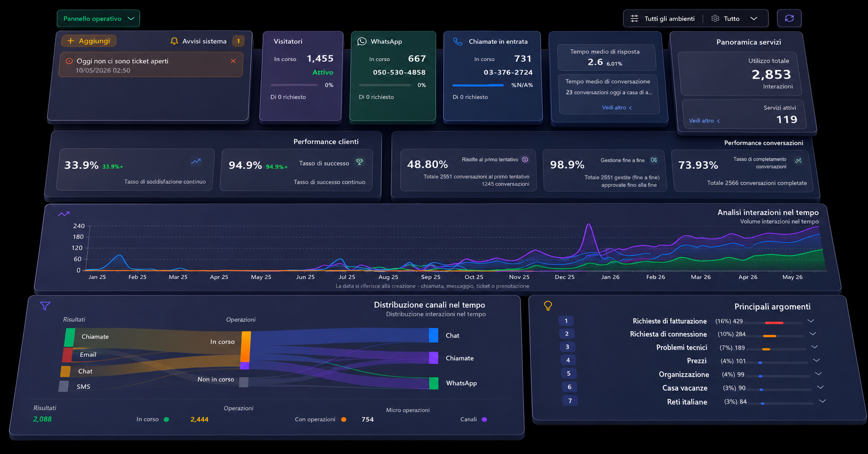Screen dimensions: 868x454
Task: Click the Aggiungi button
Action: tap(89, 41)
